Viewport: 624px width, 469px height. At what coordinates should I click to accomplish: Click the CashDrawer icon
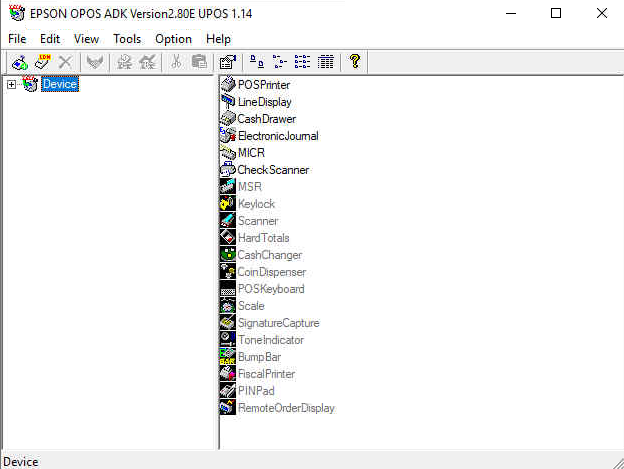(228, 119)
